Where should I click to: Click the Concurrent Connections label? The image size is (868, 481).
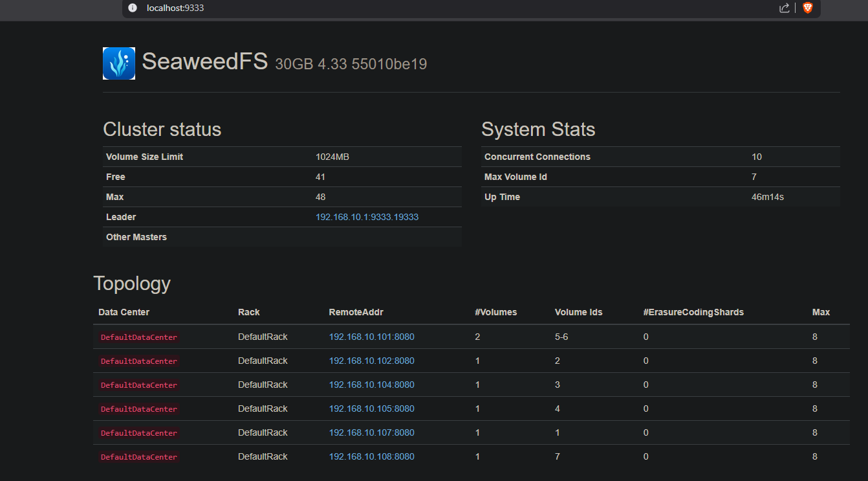pyautogui.click(x=537, y=157)
